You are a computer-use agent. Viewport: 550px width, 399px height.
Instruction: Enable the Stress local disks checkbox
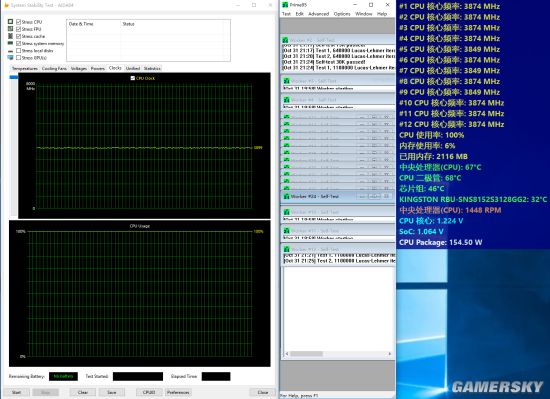coord(19,50)
